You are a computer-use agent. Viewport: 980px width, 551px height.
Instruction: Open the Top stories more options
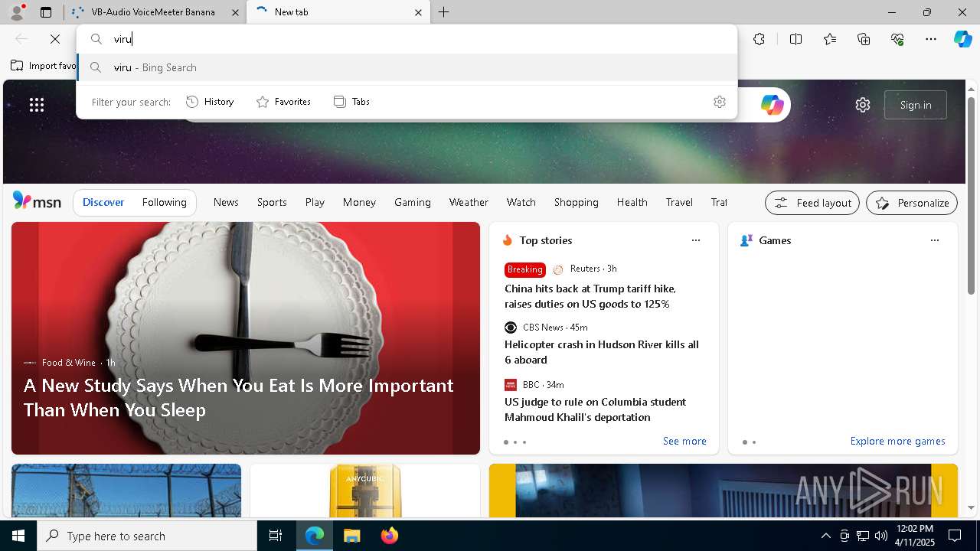click(x=696, y=240)
